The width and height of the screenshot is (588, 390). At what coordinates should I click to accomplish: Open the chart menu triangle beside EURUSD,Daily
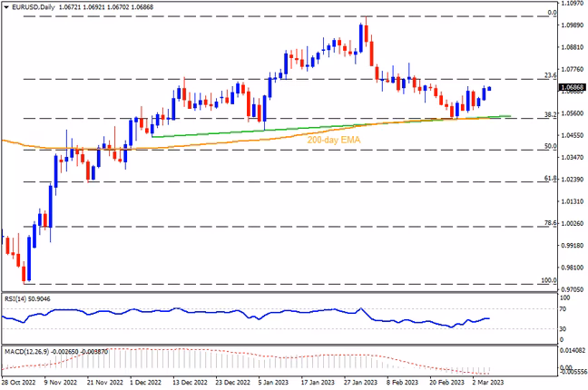pyautogui.click(x=6, y=7)
